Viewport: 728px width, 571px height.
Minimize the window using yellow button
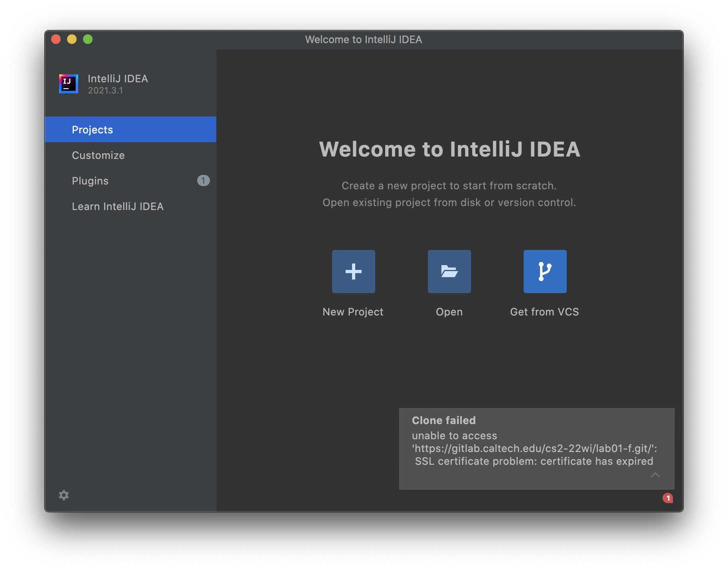tap(72, 39)
